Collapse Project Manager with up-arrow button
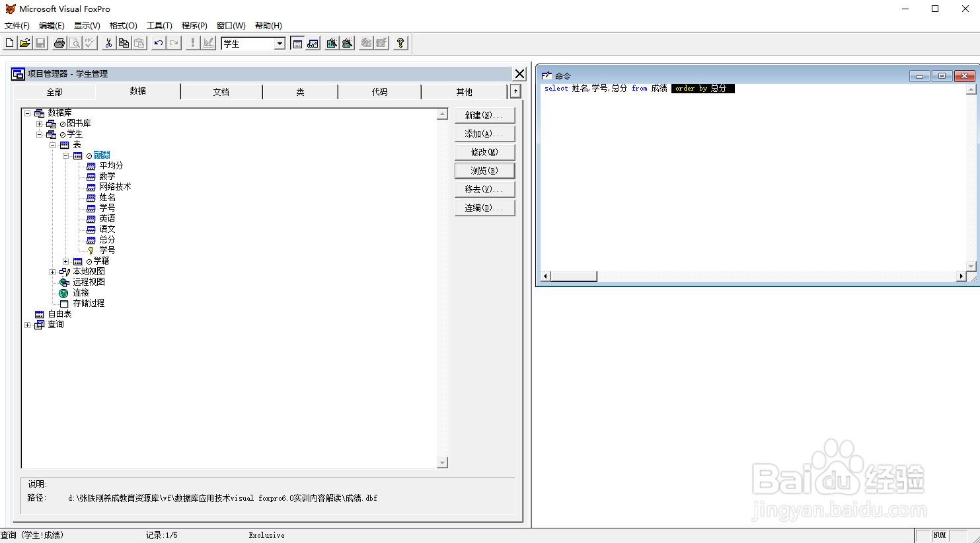980x543 pixels. (x=515, y=91)
